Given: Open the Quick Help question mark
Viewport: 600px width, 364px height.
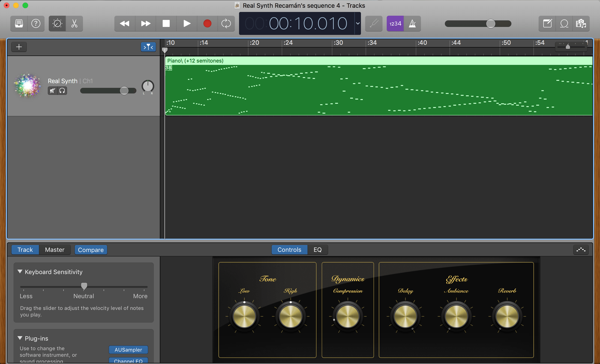Looking at the screenshot, I should coord(36,24).
